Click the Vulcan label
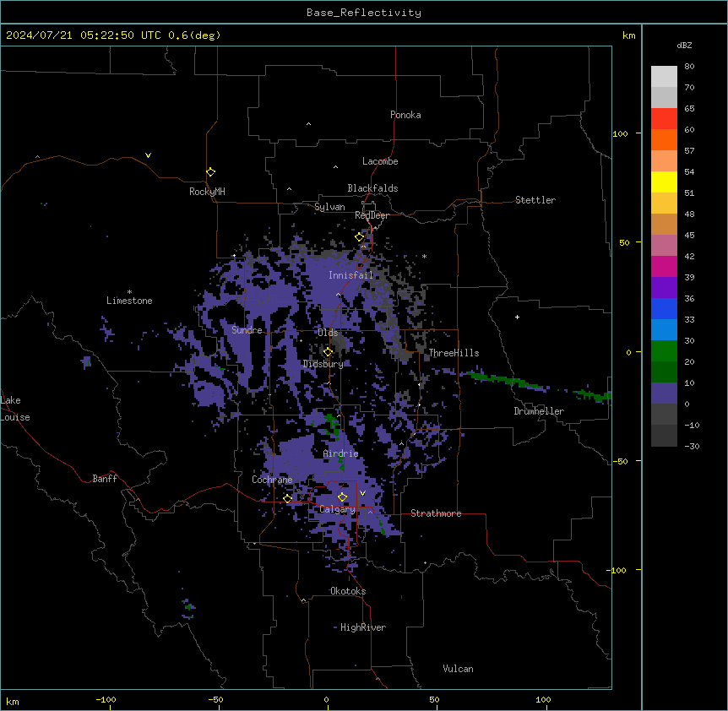Screen dimensions: 728x711 coord(459,669)
